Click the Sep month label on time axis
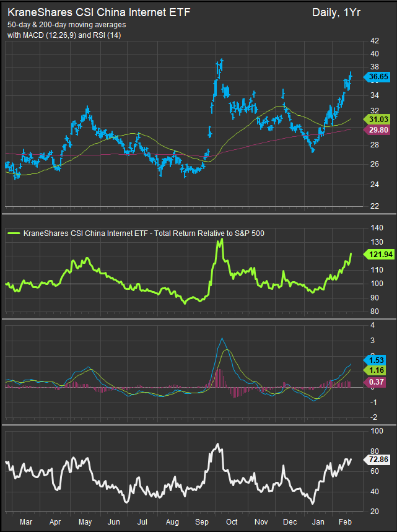The height and width of the screenshot is (532, 397). [x=202, y=522]
